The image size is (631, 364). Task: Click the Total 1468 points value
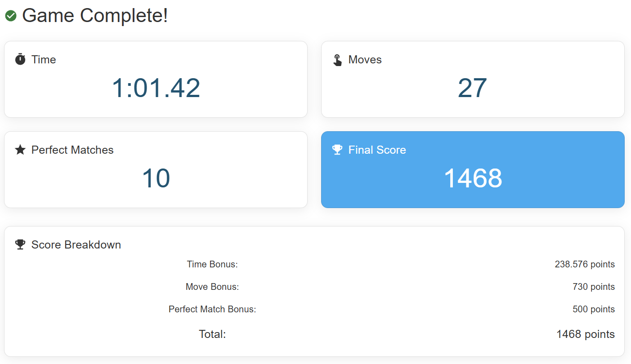coord(585,334)
